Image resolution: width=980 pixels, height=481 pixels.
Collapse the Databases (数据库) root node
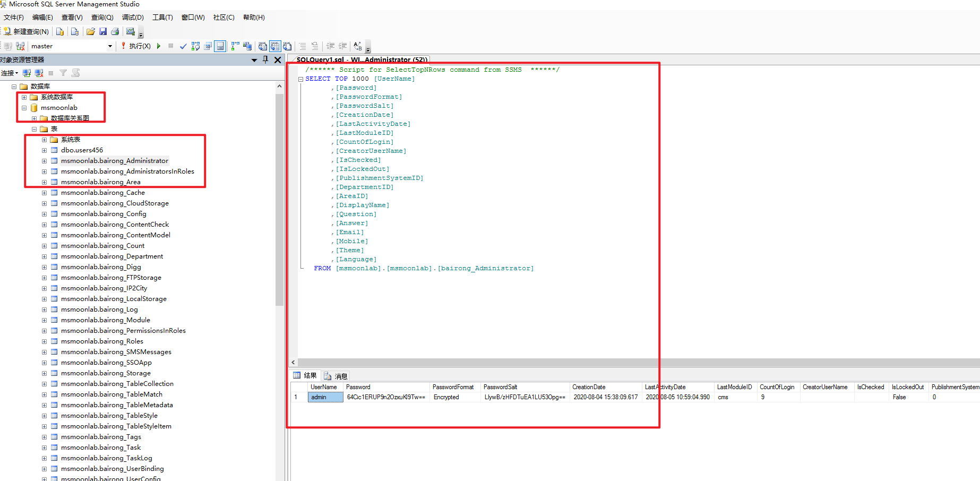click(x=14, y=87)
